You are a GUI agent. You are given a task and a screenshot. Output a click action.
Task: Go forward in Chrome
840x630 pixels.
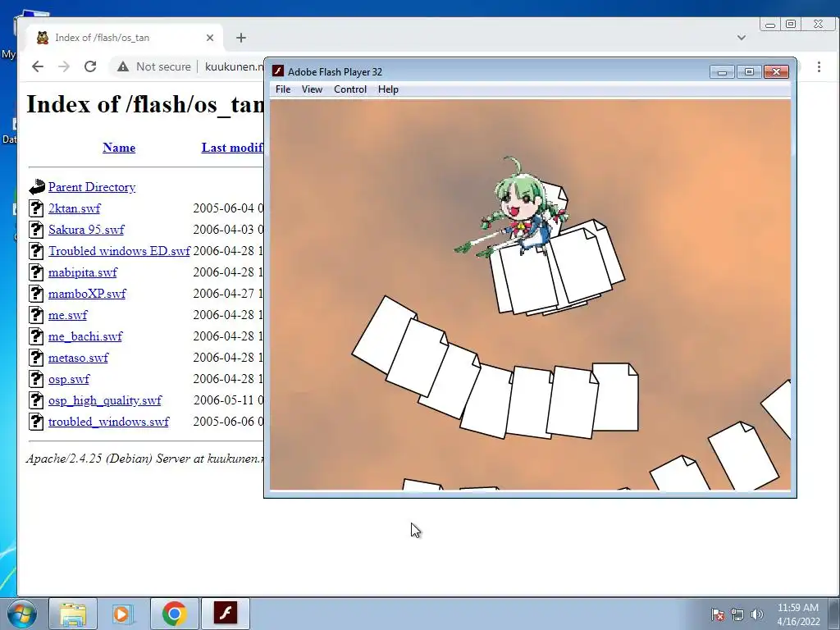pos(64,66)
